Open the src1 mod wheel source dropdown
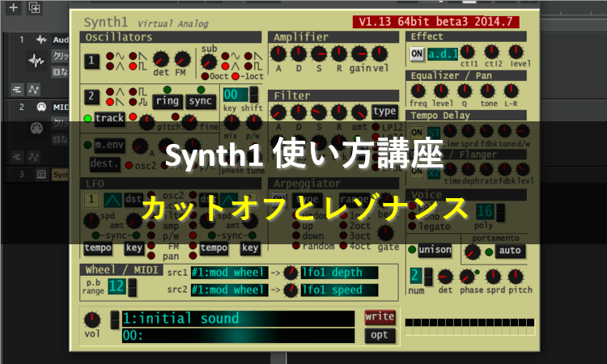Image resolution: width=607 pixels, height=364 pixels. click(227, 273)
